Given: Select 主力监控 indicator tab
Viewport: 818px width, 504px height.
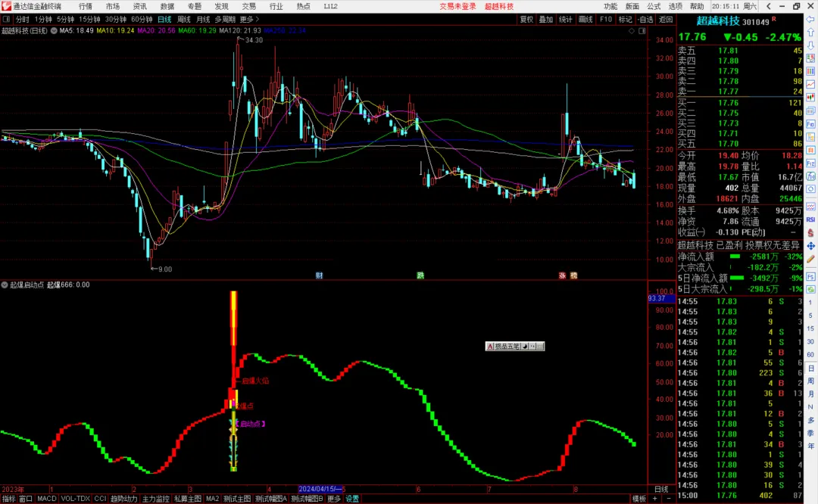Looking at the screenshot, I should click(x=155, y=499).
